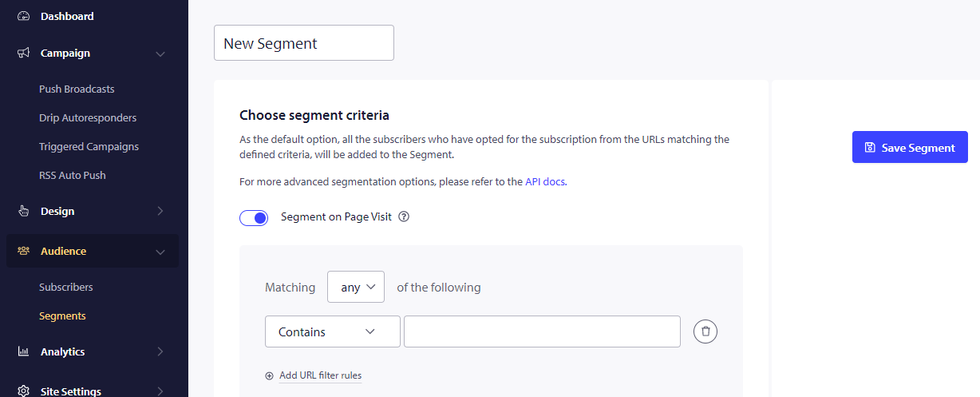Screen dimensions: 980x397
Task: Go to Subscribers under Audience
Action: [66, 288]
